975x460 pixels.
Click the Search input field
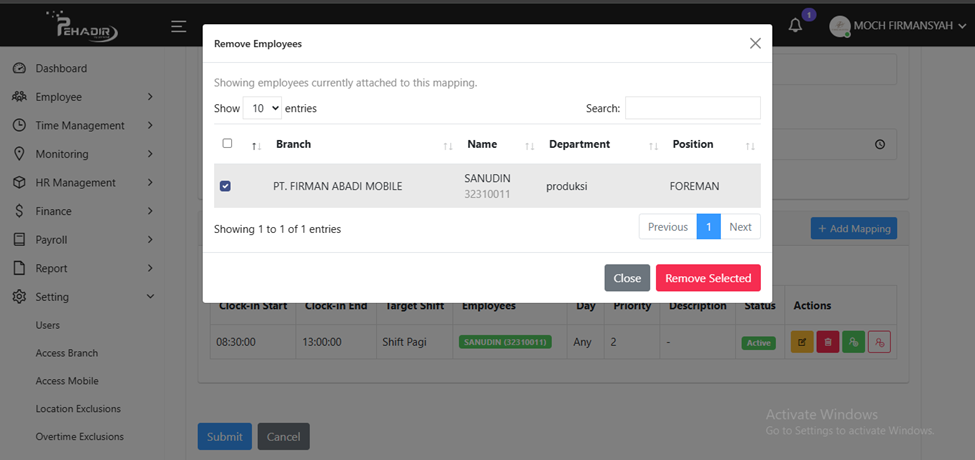coord(692,108)
